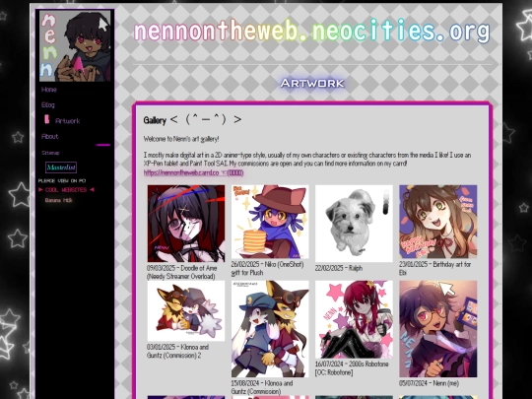532x399 pixels.
Task: View the Nenn (me) self-portrait thumbnail
Action: coord(438,329)
